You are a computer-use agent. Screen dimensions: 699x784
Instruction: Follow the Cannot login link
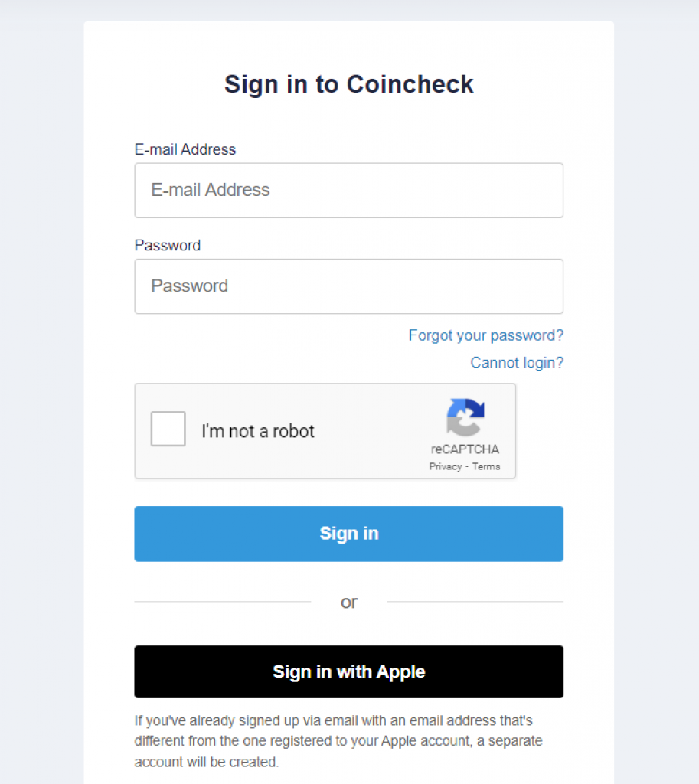[x=517, y=362]
